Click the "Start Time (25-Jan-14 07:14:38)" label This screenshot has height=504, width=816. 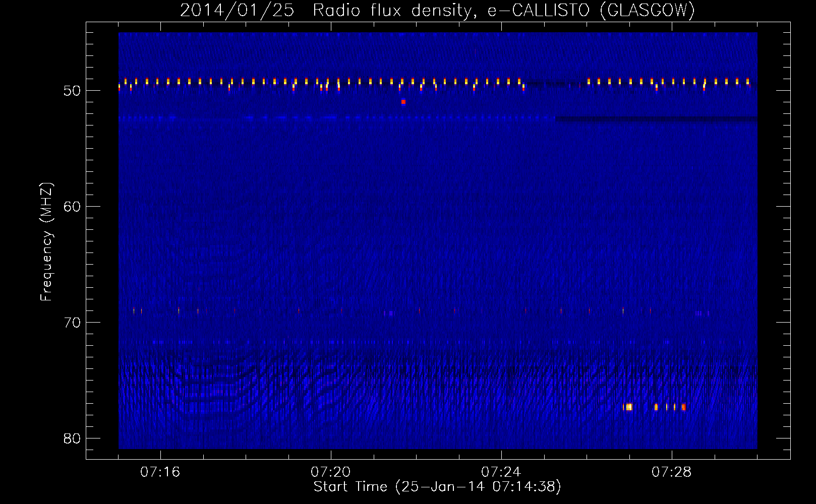437,487
